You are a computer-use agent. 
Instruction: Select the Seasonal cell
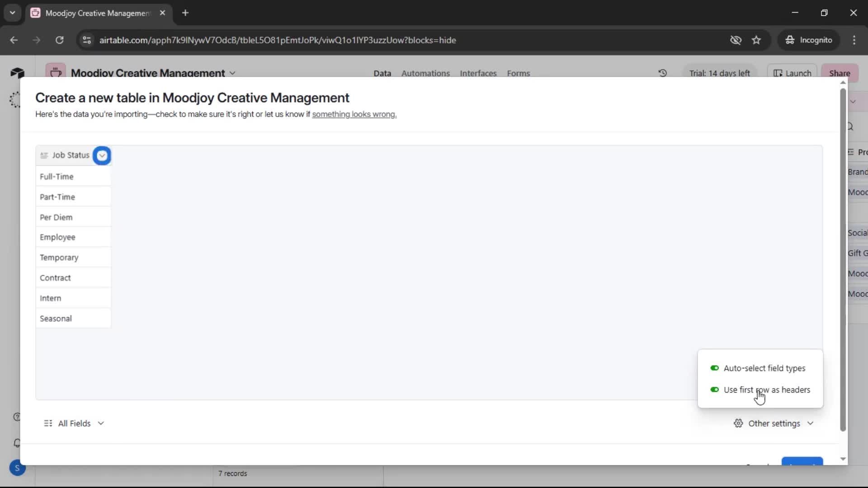point(73,319)
